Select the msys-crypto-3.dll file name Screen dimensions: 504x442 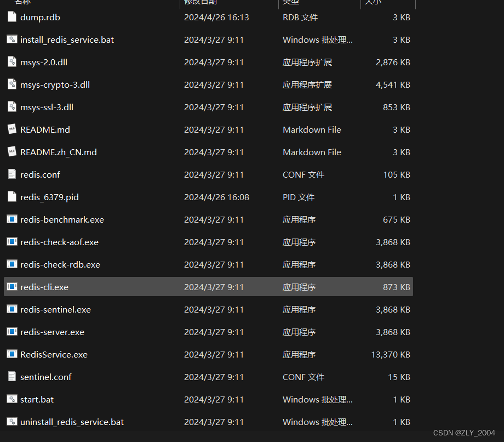click(x=55, y=85)
